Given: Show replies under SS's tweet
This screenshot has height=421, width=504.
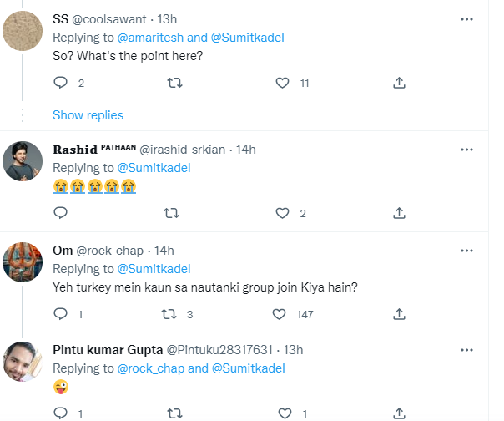Looking at the screenshot, I should 88,114.
